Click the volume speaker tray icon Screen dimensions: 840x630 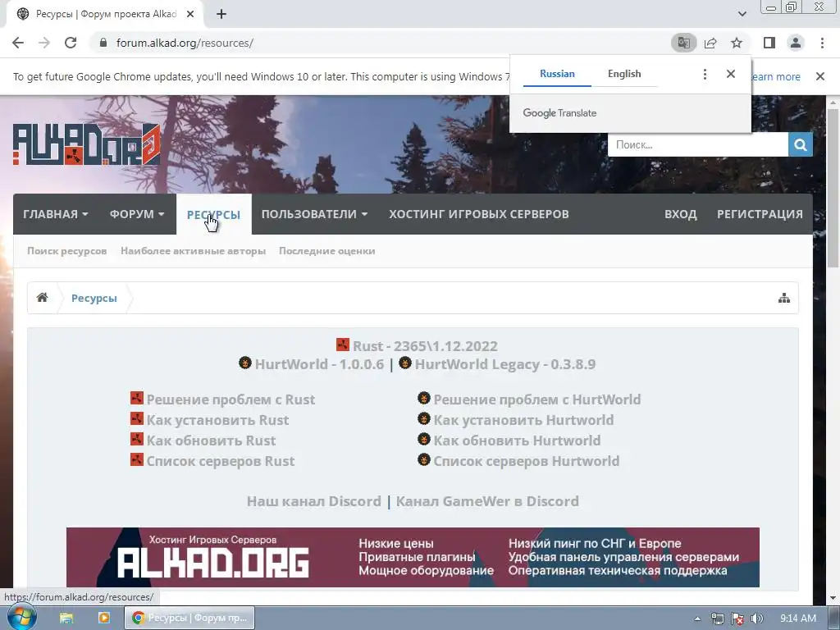756,619
